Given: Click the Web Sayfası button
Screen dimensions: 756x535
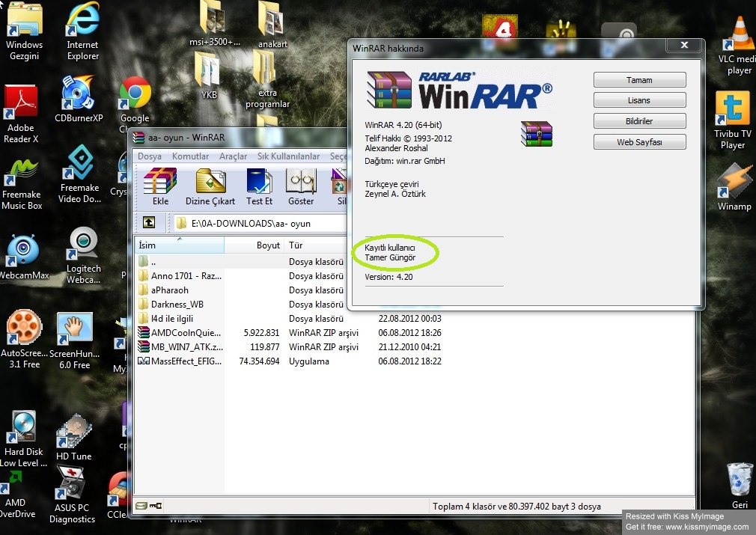Looking at the screenshot, I should [x=639, y=142].
